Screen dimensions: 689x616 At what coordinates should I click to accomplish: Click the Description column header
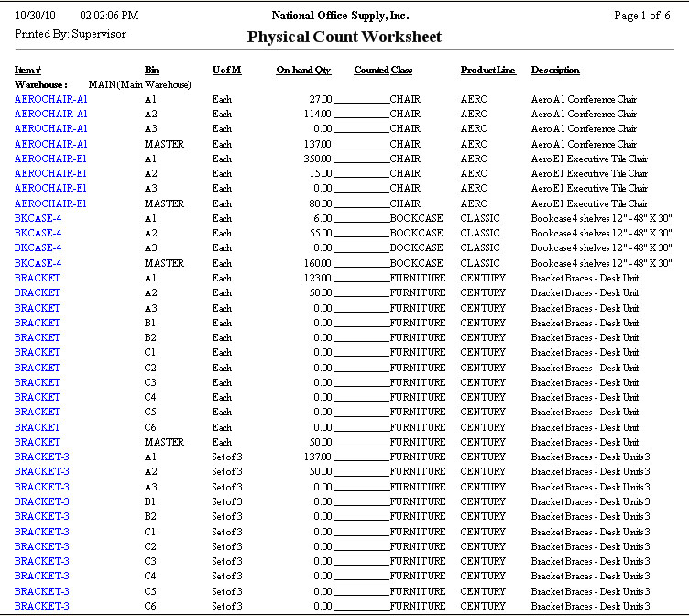pyautogui.click(x=555, y=71)
